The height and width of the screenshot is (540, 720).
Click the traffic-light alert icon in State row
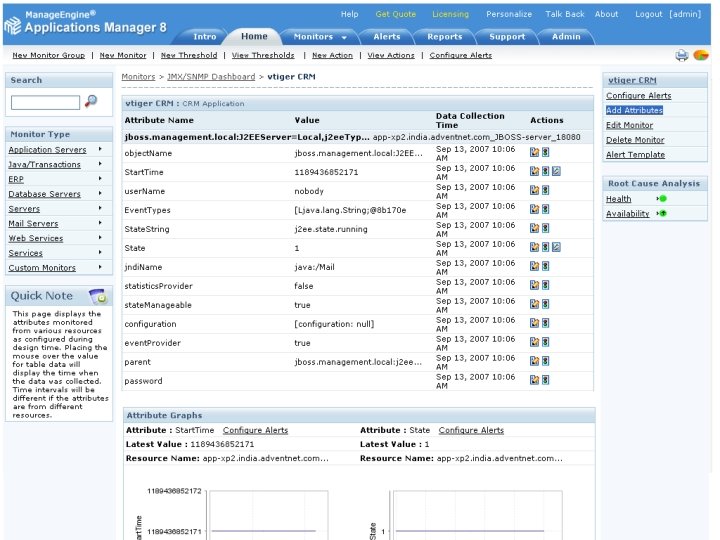tap(545, 247)
